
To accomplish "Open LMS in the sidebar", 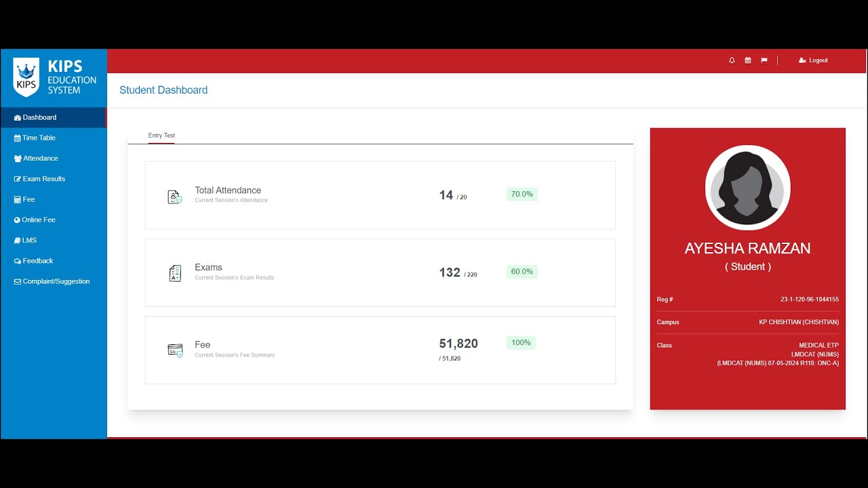I will point(53,240).
